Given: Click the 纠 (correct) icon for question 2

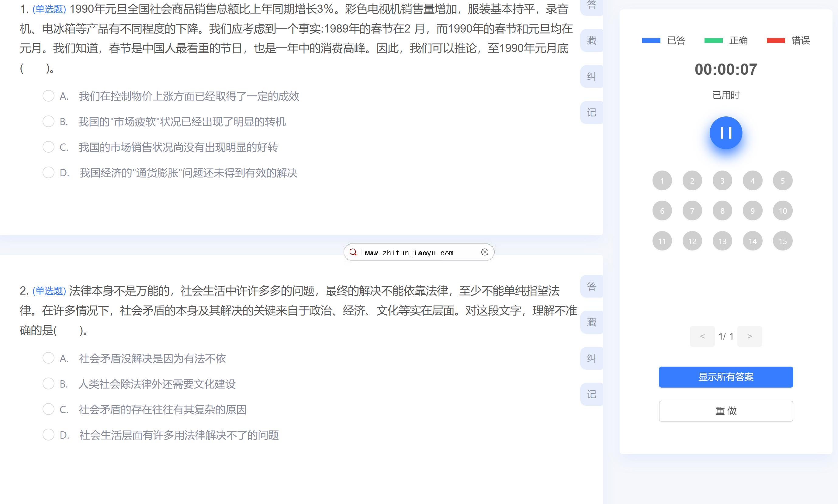Looking at the screenshot, I should (x=592, y=357).
